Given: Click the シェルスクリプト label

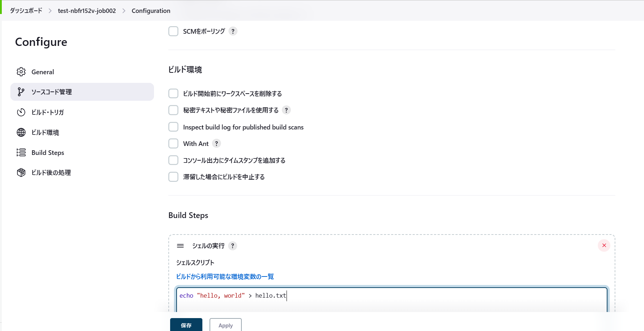Looking at the screenshot, I should click(x=195, y=263).
